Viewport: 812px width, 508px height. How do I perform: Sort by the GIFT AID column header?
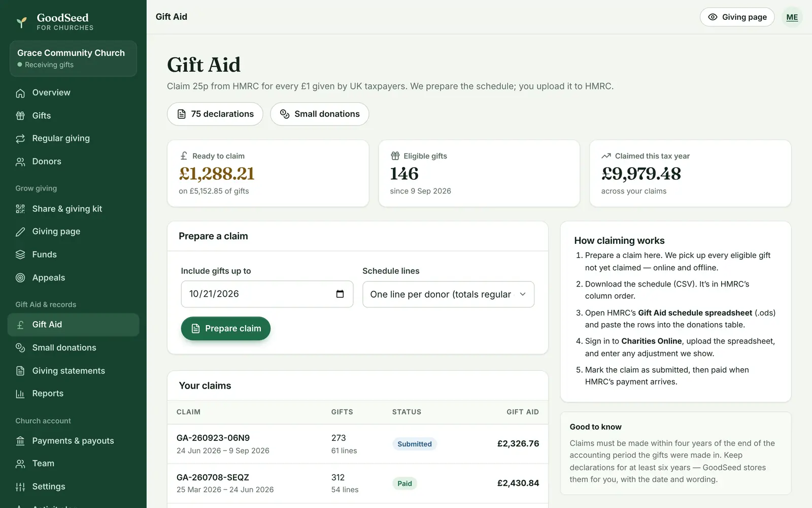[523, 412]
